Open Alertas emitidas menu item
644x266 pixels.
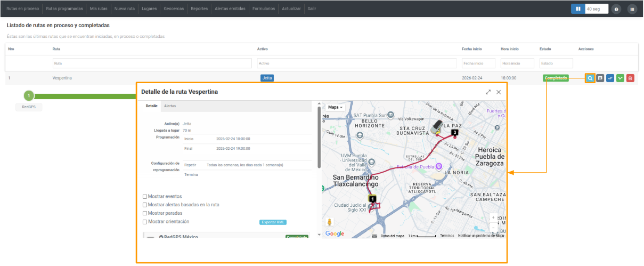pyautogui.click(x=230, y=9)
